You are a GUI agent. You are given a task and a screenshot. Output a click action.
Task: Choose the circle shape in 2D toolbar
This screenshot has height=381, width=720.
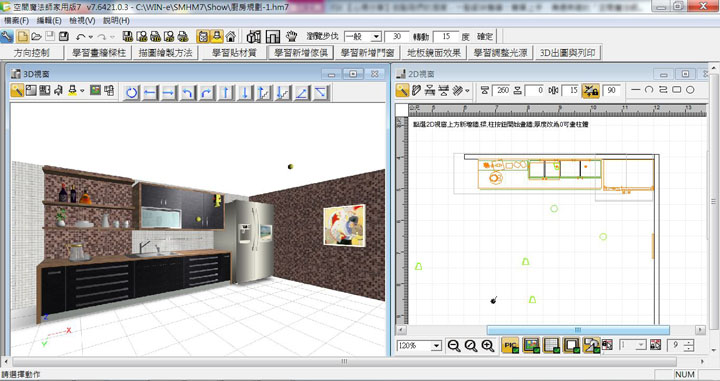click(x=690, y=90)
